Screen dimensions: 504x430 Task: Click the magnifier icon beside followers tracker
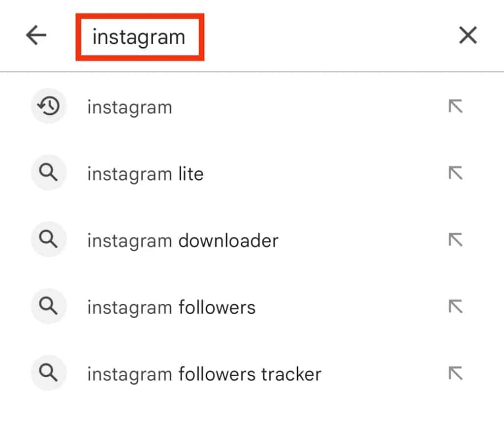[x=48, y=373]
